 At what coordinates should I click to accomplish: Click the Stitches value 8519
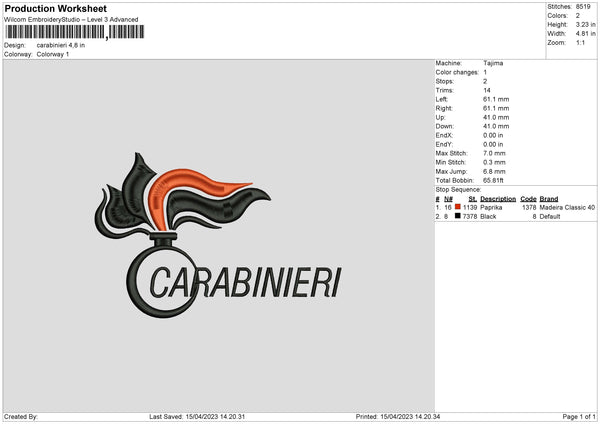point(584,7)
